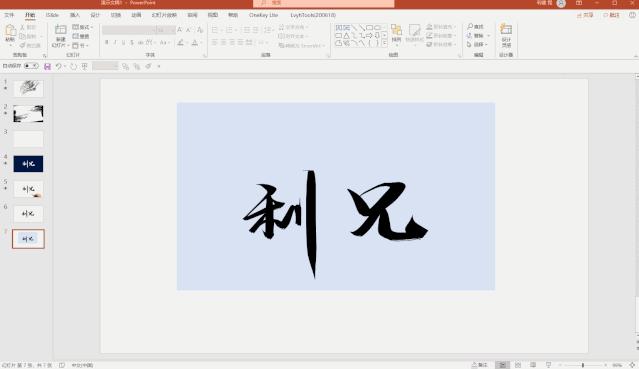Click the Comments button at top right
Viewport: 639px width, 369px height.
611,15
